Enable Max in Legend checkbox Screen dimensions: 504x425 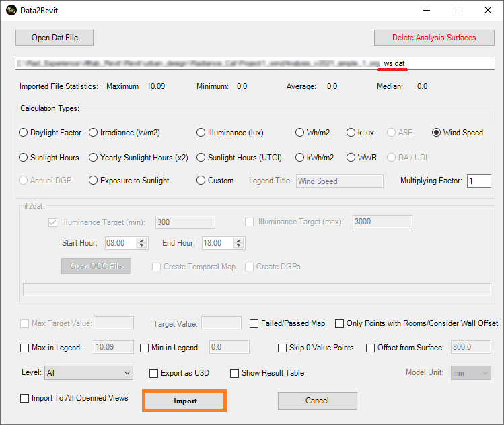pyautogui.click(x=24, y=348)
